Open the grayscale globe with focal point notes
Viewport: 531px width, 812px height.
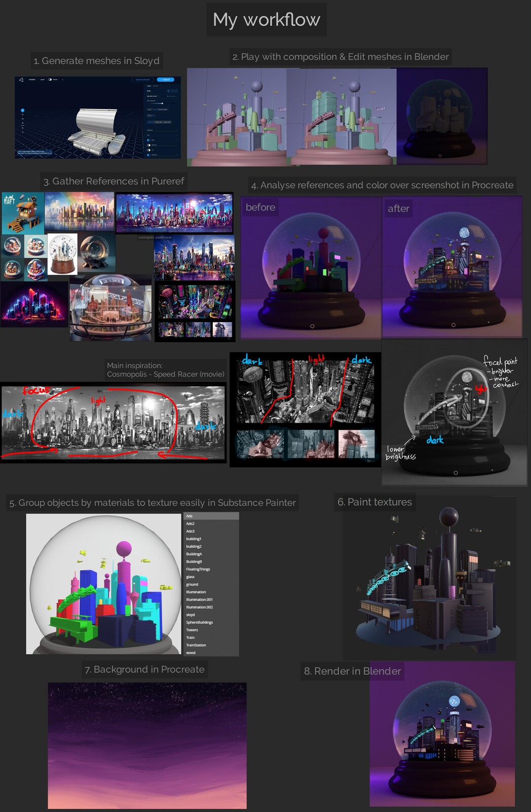[x=454, y=413]
